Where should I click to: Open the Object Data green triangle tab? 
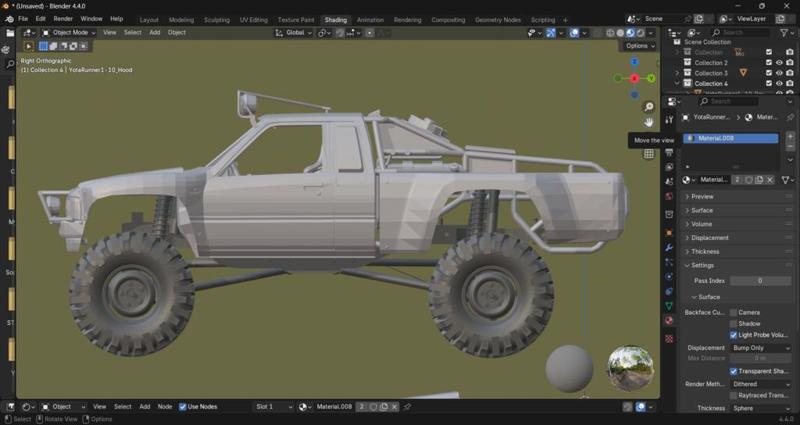click(x=669, y=306)
